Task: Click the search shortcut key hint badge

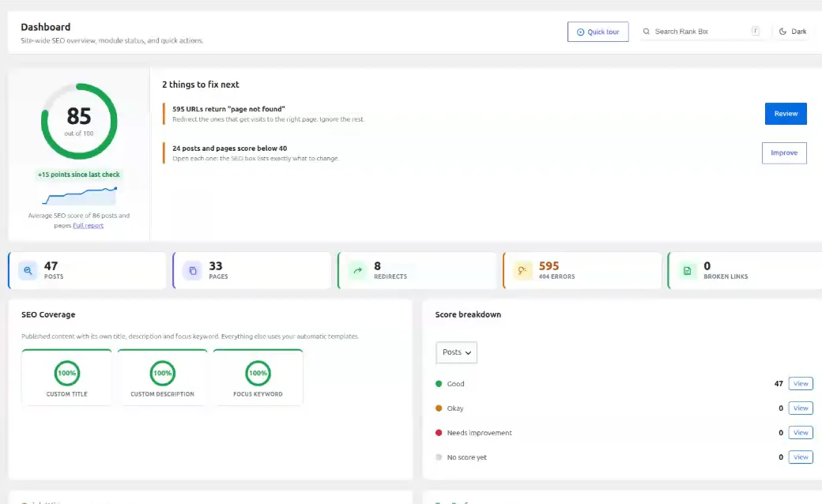Action: [756, 31]
